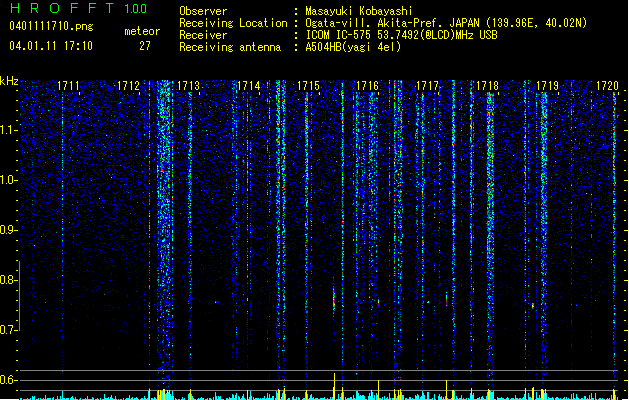Screen dimensions: 629x400
Task: Click the meteor count value 27
Action: [x=145, y=46]
